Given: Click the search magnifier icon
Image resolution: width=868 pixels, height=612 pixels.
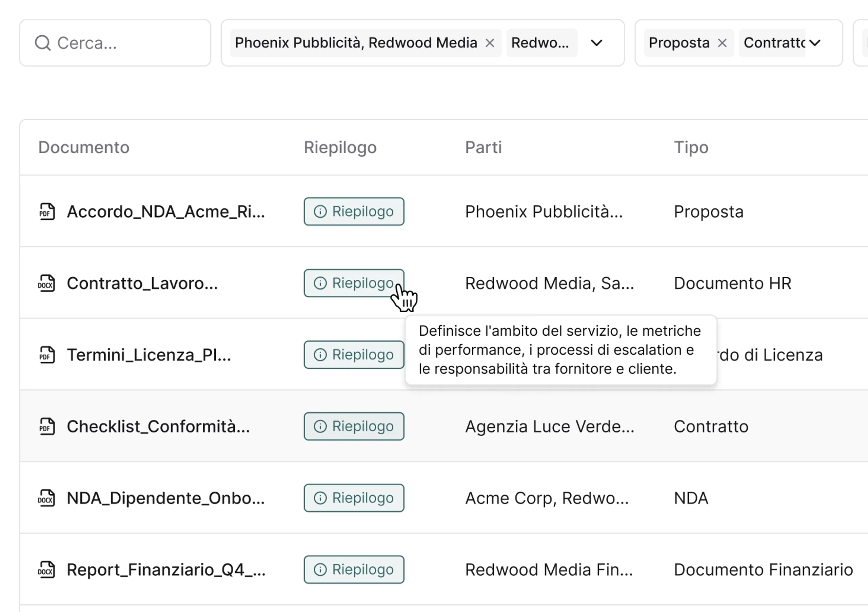Looking at the screenshot, I should point(42,43).
